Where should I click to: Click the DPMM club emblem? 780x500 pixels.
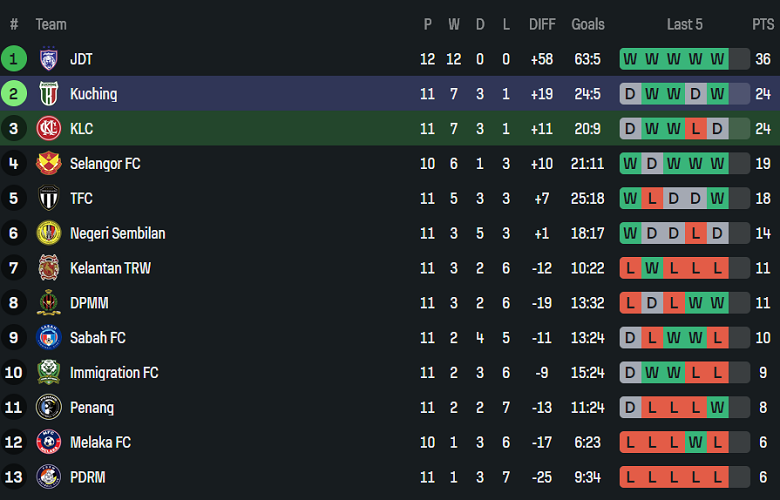pyautogui.click(x=48, y=303)
